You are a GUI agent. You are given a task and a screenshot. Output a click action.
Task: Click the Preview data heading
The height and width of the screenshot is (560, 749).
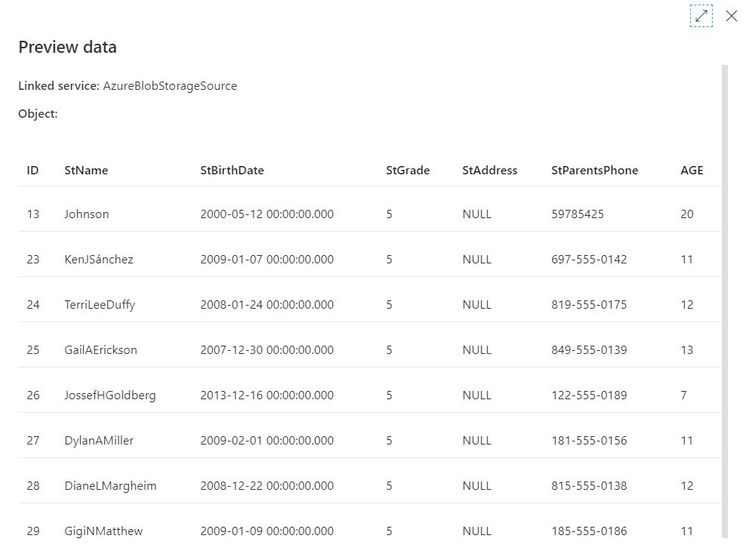click(67, 47)
